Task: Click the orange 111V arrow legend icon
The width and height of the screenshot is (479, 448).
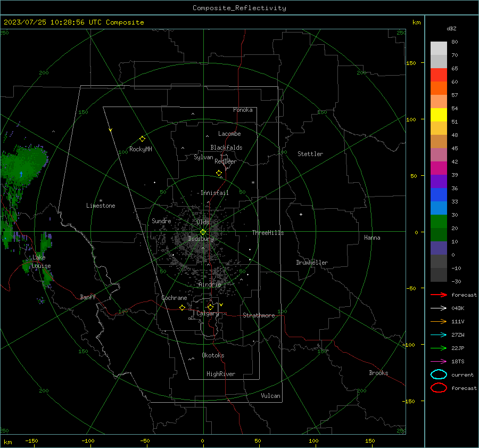Action: click(x=439, y=321)
